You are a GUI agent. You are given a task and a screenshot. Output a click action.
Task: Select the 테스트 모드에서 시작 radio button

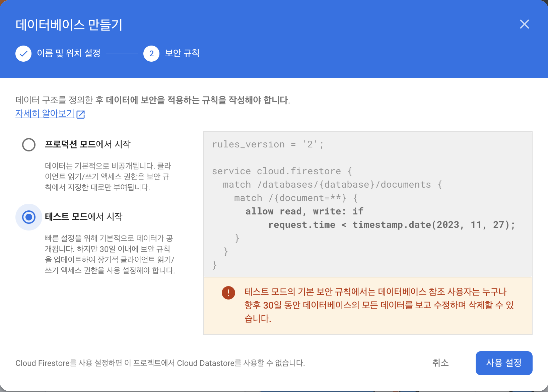tap(29, 217)
